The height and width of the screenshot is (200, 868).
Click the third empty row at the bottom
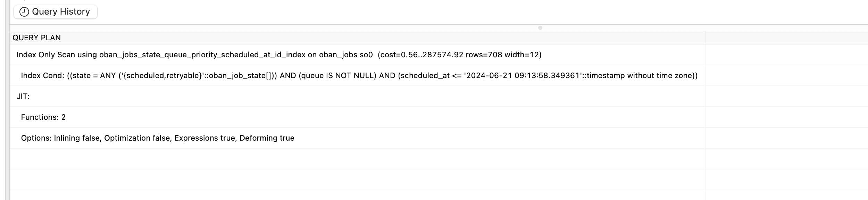(357, 195)
